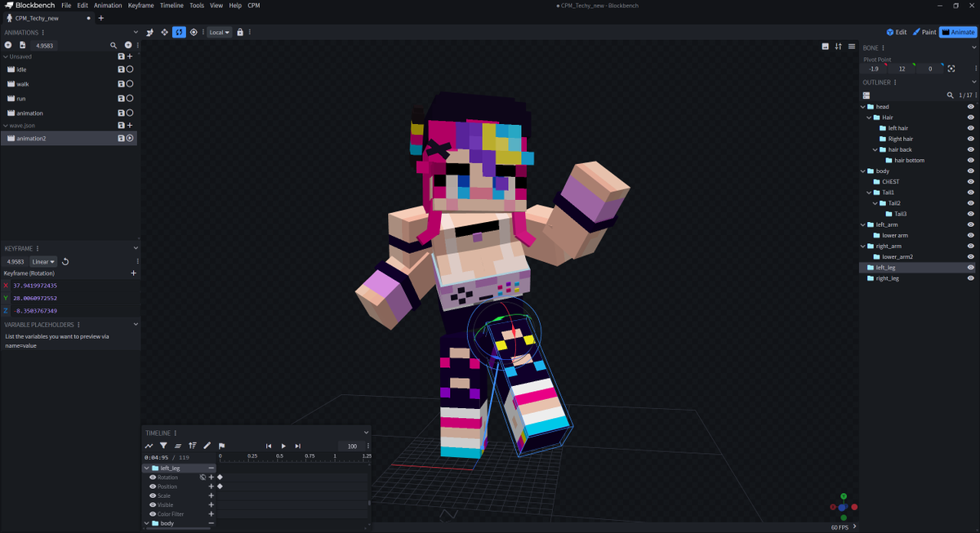Open new tab with plus button

coord(100,18)
